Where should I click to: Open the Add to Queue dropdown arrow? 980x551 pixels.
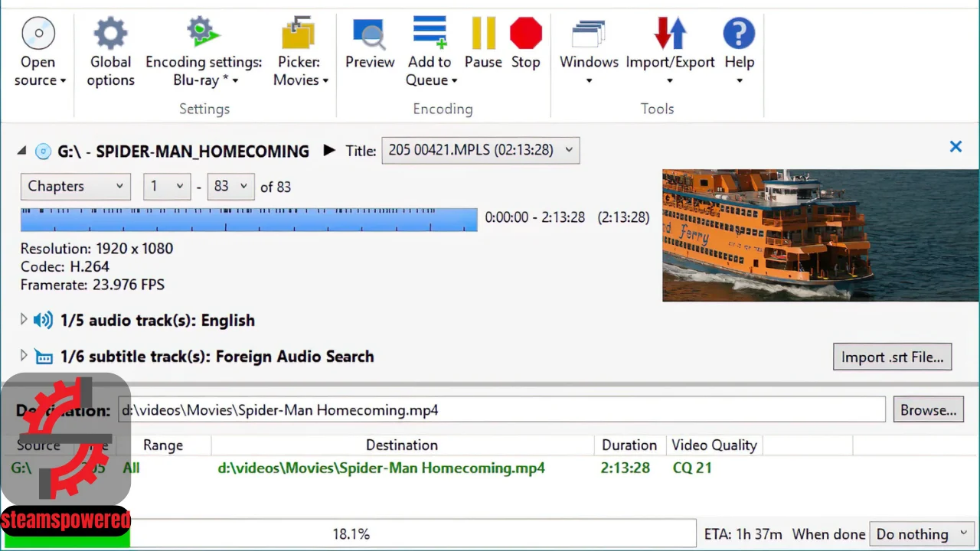454,81
